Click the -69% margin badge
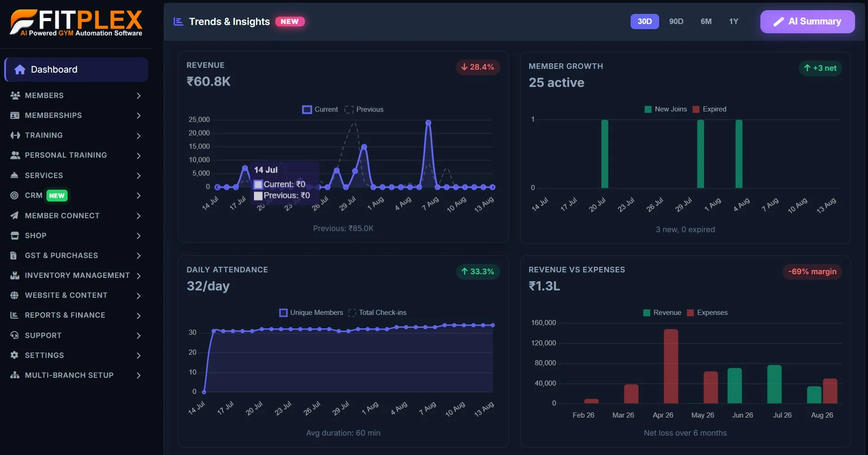The image size is (868, 455). (x=812, y=271)
